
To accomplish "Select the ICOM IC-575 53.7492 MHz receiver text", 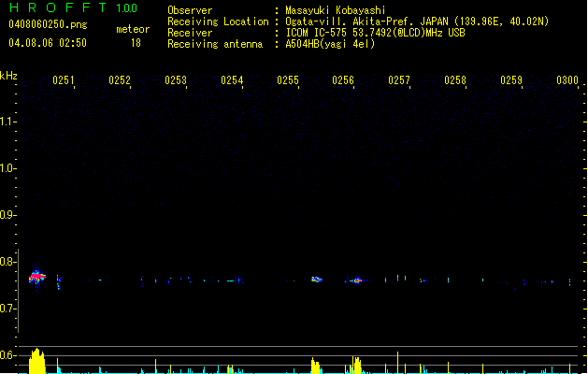I will (x=376, y=33).
